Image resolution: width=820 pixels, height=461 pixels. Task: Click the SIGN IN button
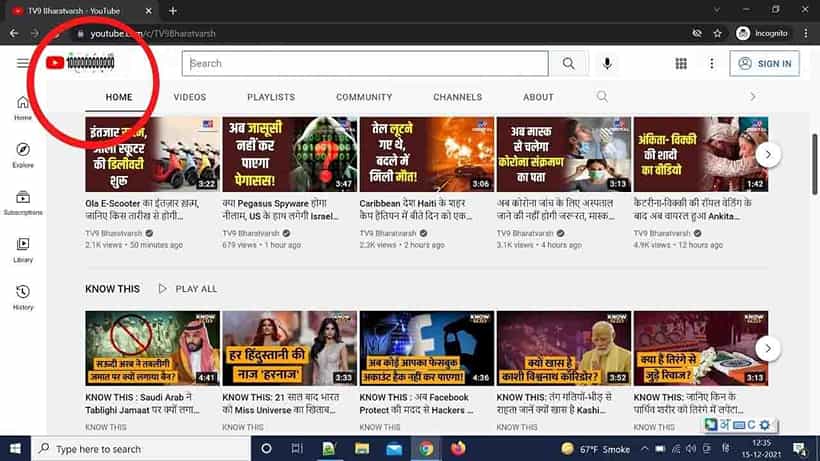pos(764,63)
